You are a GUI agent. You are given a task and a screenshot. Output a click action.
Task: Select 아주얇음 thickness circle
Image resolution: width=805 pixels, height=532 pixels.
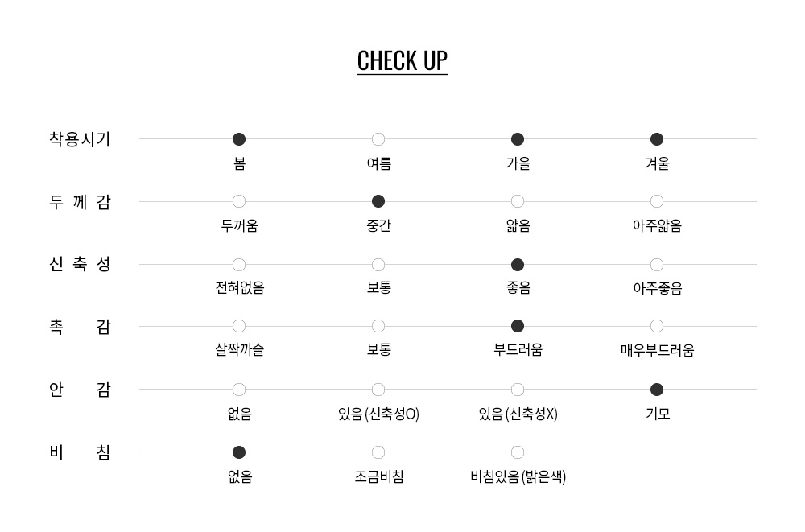tap(657, 201)
